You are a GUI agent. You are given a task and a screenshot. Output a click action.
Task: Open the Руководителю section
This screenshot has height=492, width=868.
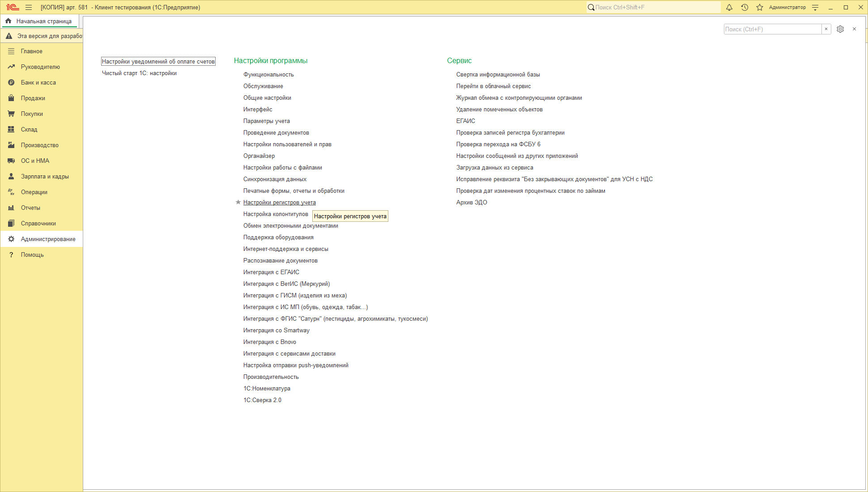point(42,67)
